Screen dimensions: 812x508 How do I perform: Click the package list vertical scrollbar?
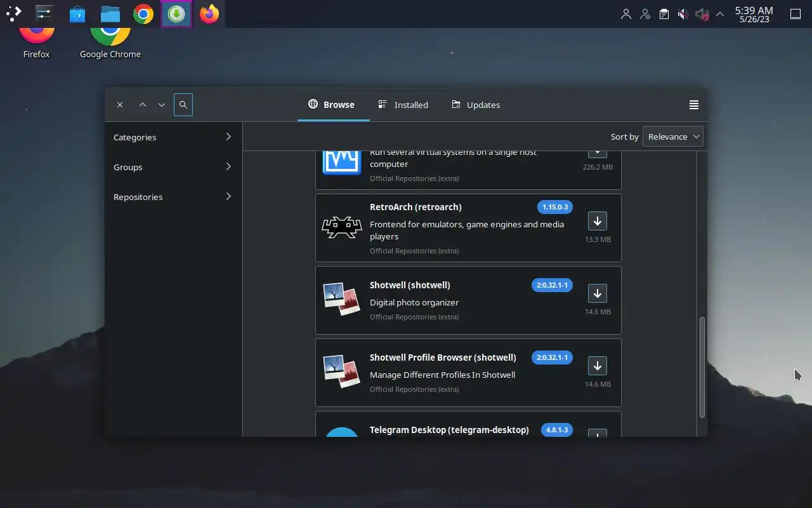(702, 366)
